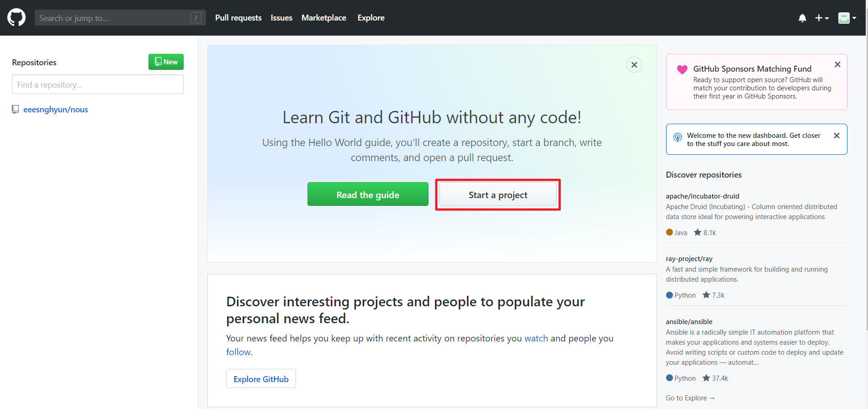Open the eeesnghyun/nous repository
The width and height of the screenshot is (868, 409).
(x=56, y=110)
